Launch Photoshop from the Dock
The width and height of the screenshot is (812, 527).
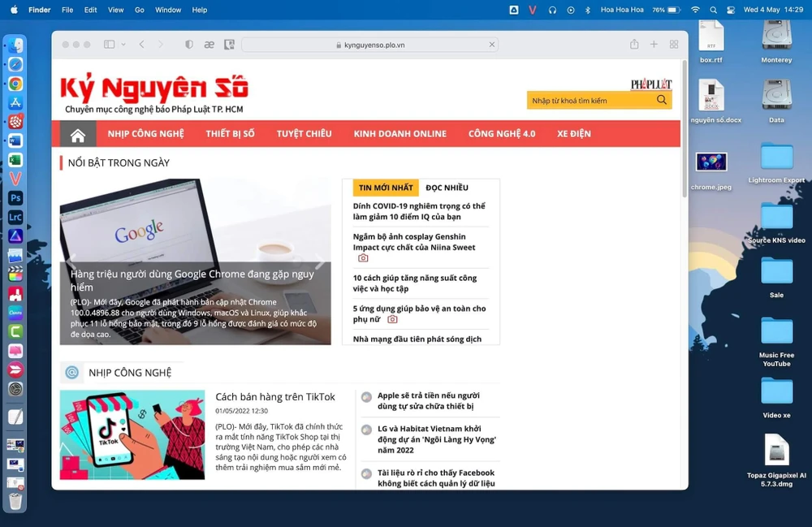[x=15, y=198]
